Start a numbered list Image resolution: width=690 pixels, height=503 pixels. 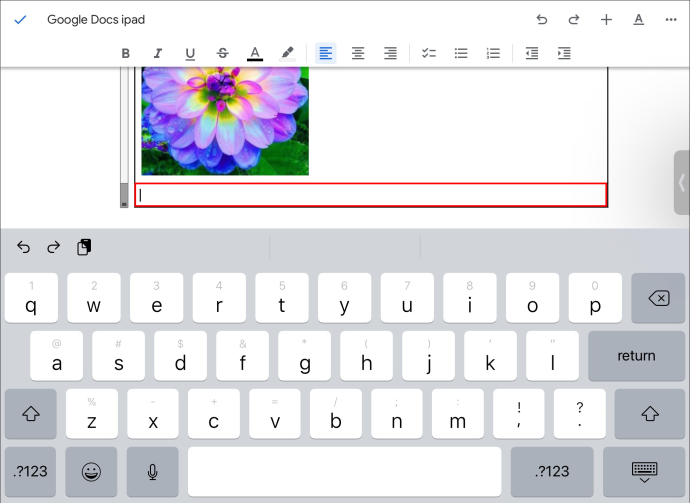(x=493, y=53)
